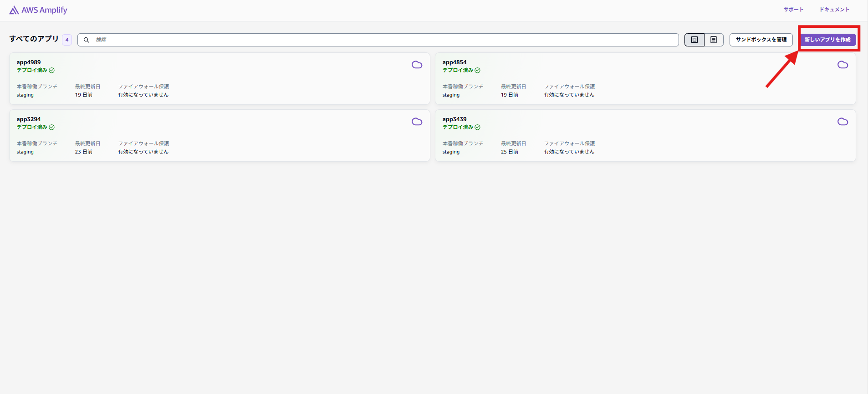This screenshot has width=868, height=394.
Task: Switch to list view layout
Action: pyautogui.click(x=714, y=40)
